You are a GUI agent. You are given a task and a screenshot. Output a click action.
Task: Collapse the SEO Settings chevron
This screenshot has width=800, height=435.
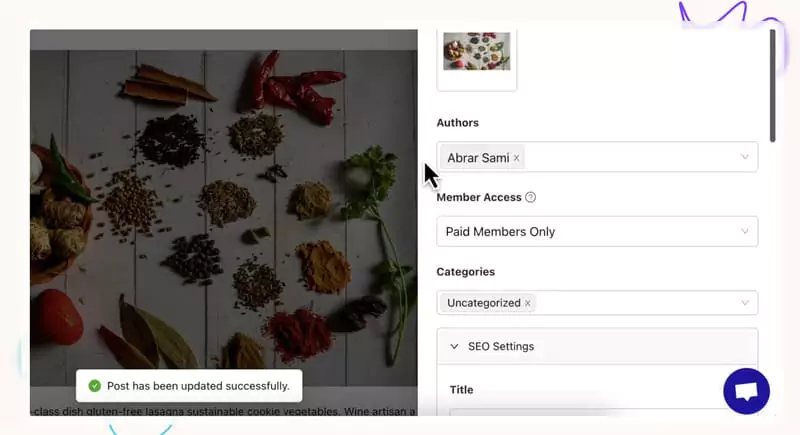click(454, 346)
